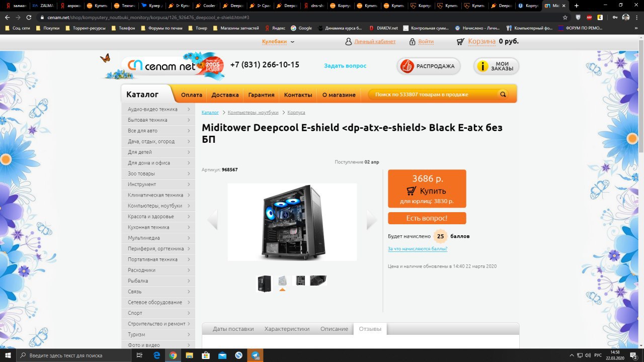The width and height of the screenshot is (644, 362).
Task: Open the Доставка menu item
Action: tap(225, 95)
